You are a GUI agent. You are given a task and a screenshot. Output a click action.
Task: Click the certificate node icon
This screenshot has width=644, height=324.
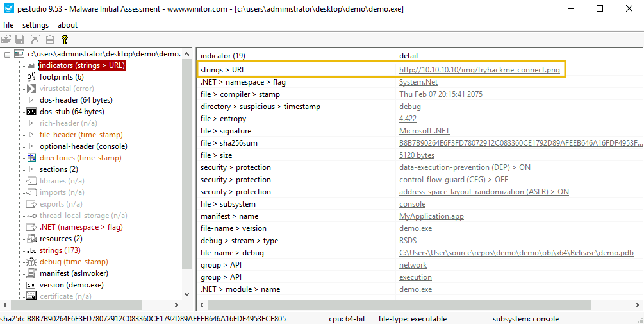(31, 296)
